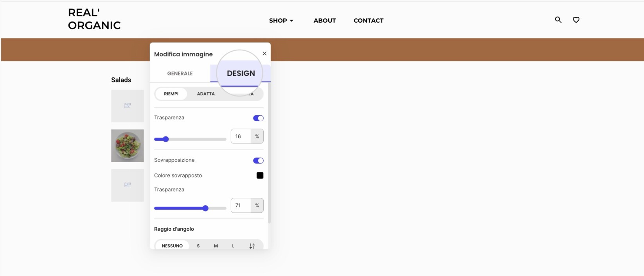Click the panel's vertical scrollbar
Screen dimensions: 644x276
click(x=269, y=152)
